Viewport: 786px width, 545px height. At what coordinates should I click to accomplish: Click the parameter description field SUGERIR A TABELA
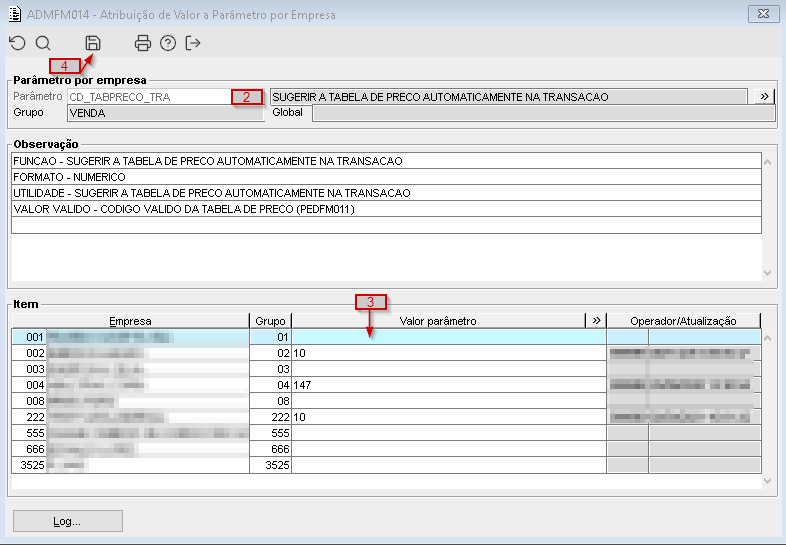509,97
